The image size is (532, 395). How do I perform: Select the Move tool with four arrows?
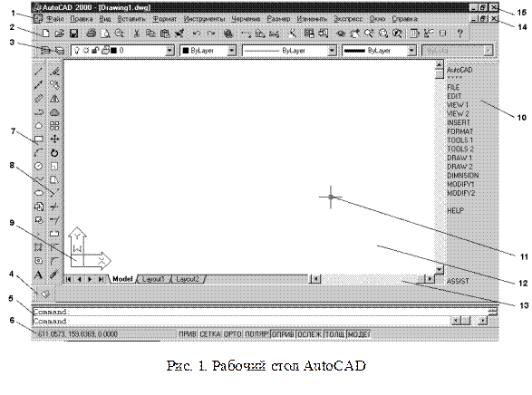[54, 139]
